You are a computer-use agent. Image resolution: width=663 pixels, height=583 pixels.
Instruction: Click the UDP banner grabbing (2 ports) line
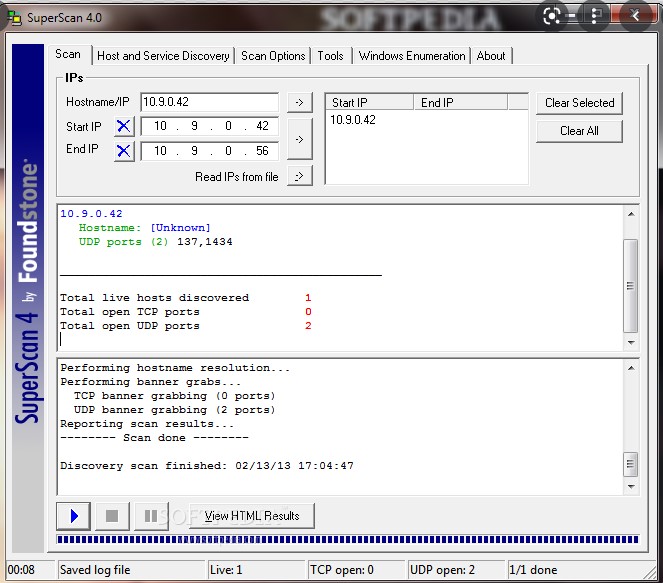[x=175, y=410]
